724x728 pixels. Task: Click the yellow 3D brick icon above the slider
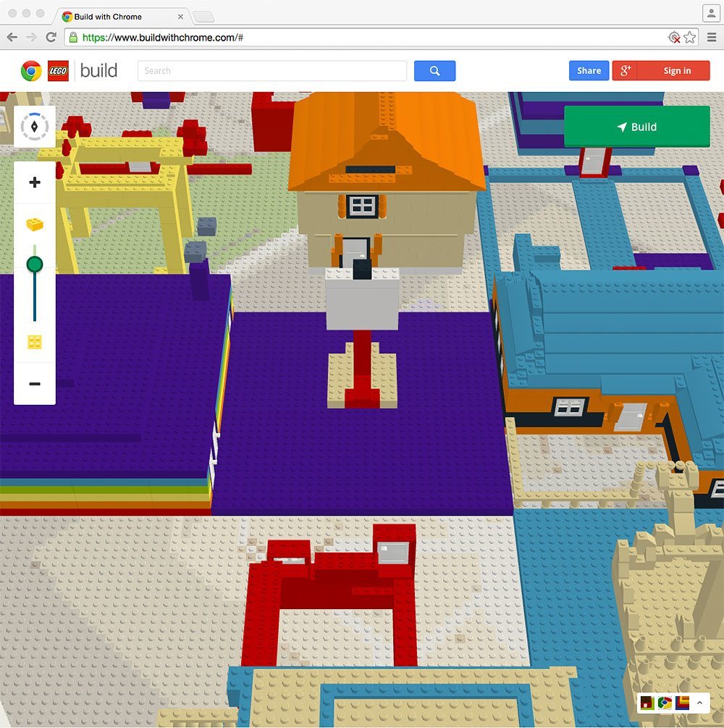click(x=35, y=225)
